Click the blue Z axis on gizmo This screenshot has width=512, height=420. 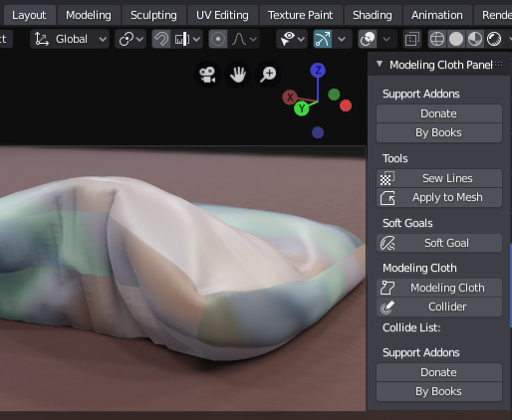click(318, 71)
